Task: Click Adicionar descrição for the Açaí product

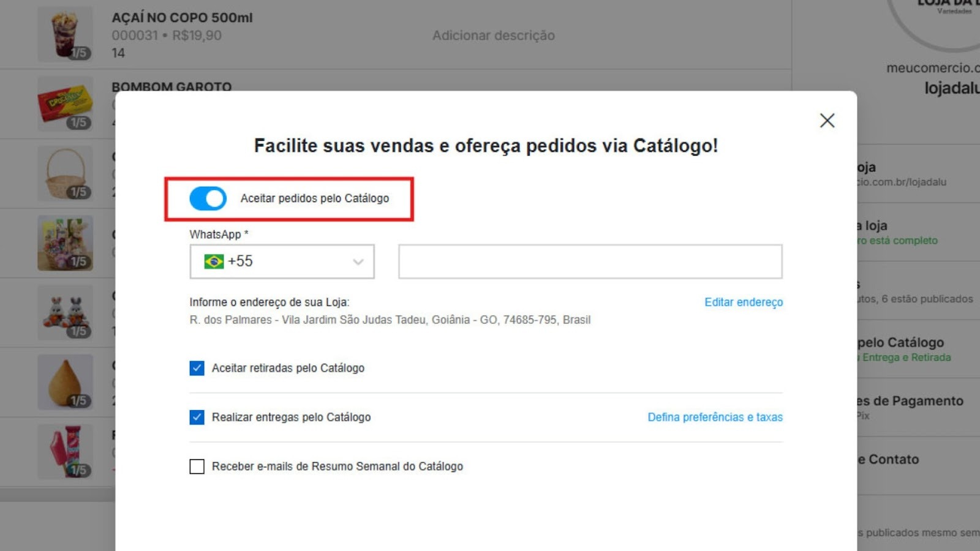Action: coord(493,35)
